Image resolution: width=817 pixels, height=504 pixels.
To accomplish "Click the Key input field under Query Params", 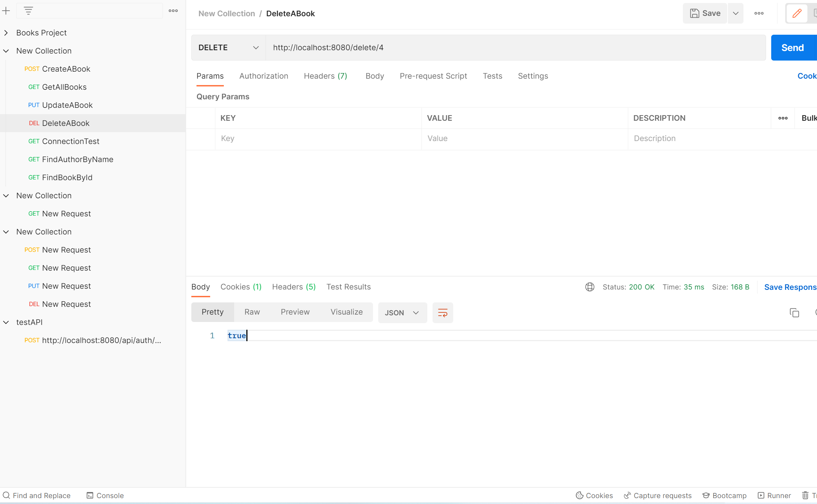I will [318, 138].
